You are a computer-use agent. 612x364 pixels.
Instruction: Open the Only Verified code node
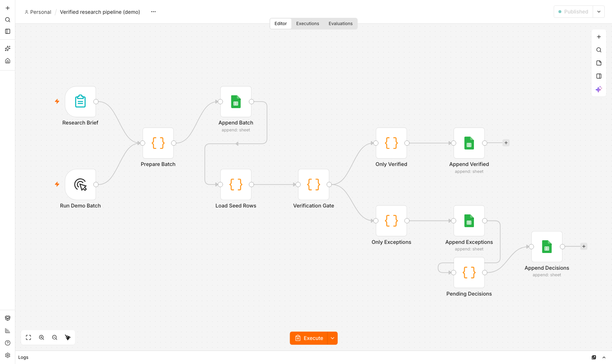pos(391,143)
